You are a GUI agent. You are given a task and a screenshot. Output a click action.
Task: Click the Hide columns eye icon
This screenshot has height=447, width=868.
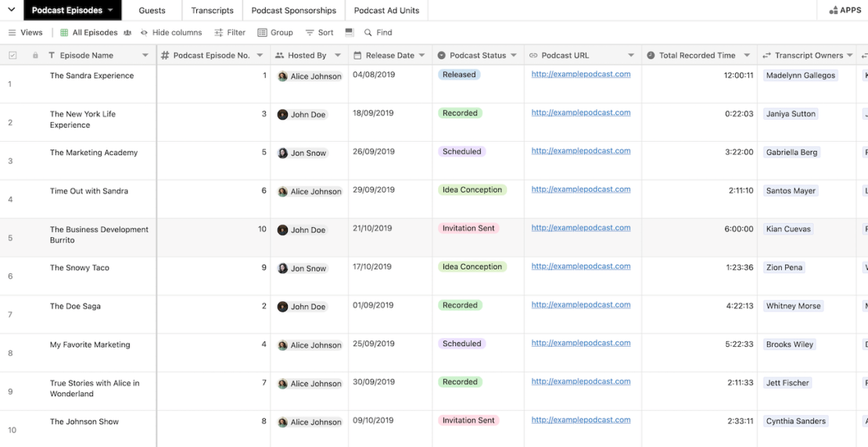(x=144, y=33)
